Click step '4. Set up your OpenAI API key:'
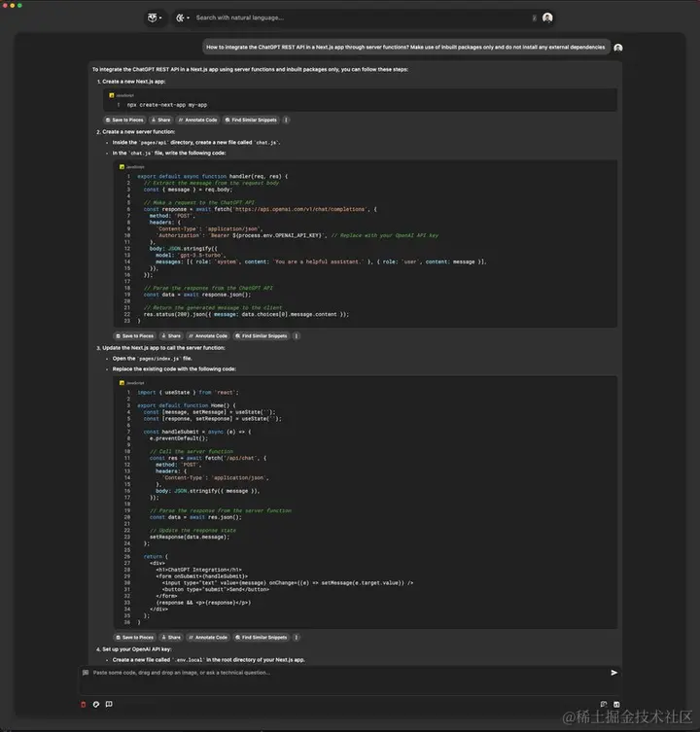Screen dimensions: 700x732 [x=134, y=649]
